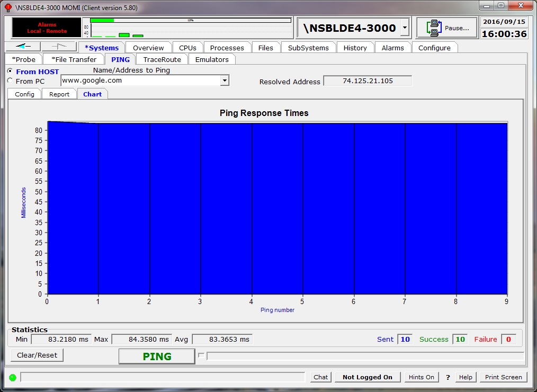Select the From PC radio button
Viewport: 537px width, 392px height.
tap(10, 81)
